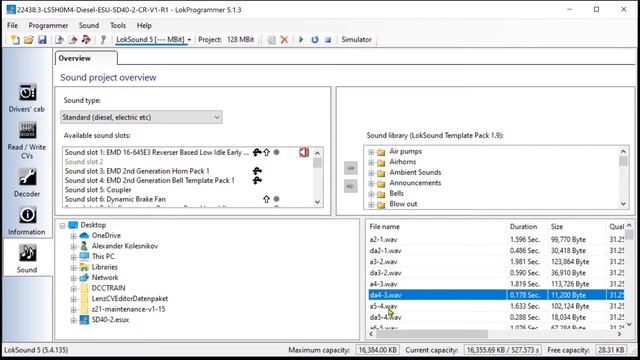Click the down arrow of sound library scrollbar
Image resolution: width=640 pixels, height=360 pixels.
(623, 204)
